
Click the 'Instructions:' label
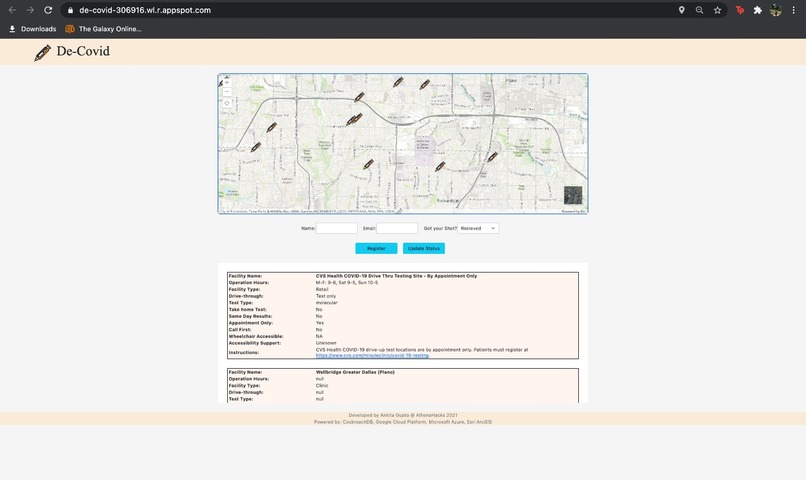[244, 353]
